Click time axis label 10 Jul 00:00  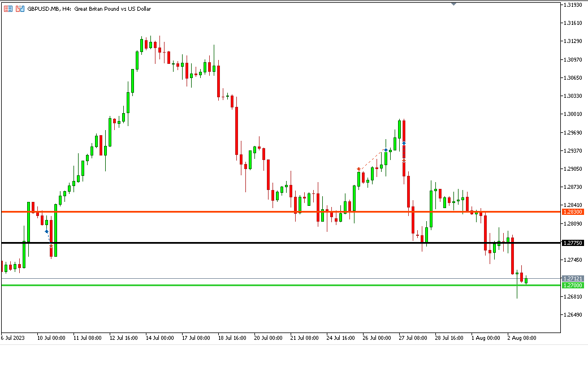[x=51, y=338]
